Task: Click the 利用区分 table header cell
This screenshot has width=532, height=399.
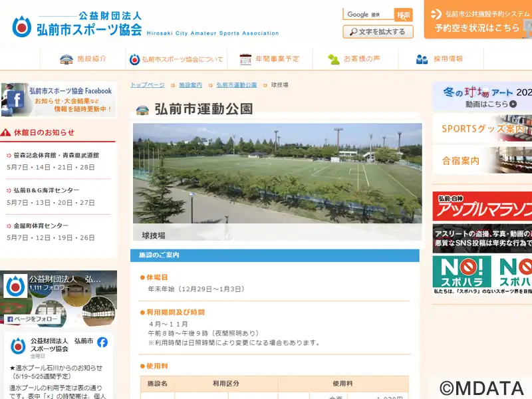Action: pyautogui.click(x=226, y=384)
